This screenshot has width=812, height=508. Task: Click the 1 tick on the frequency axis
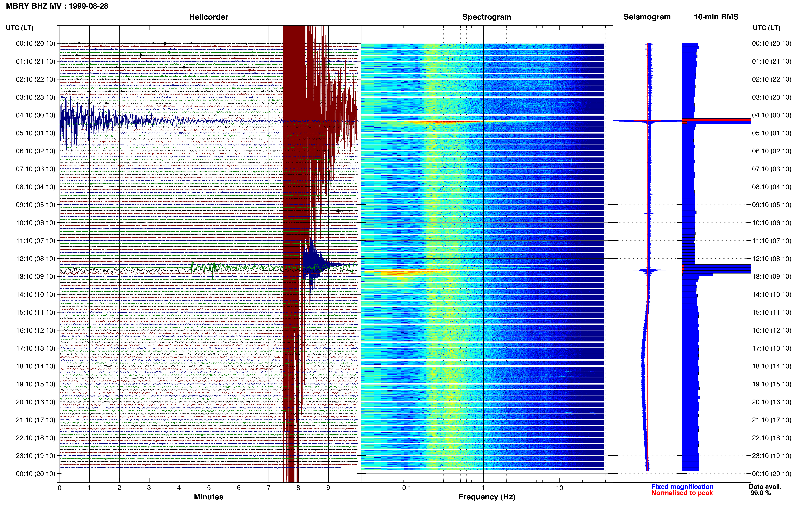click(483, 487)
